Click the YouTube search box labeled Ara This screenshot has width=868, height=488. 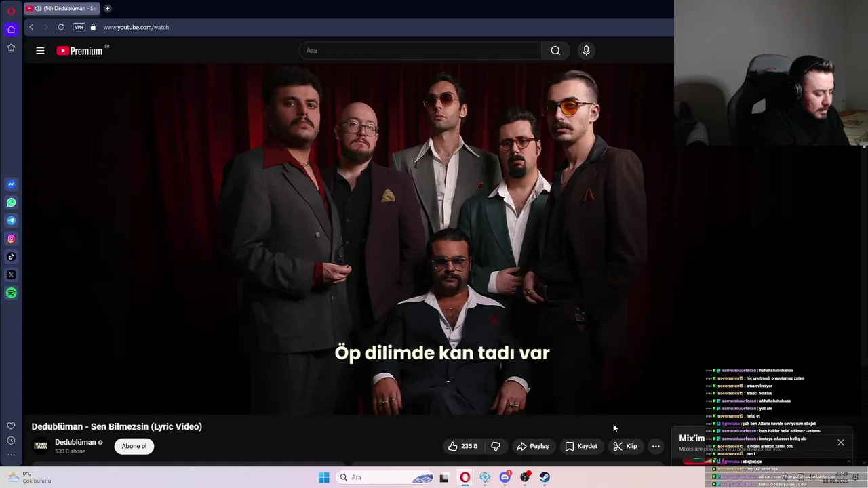[x=420, y=51]
